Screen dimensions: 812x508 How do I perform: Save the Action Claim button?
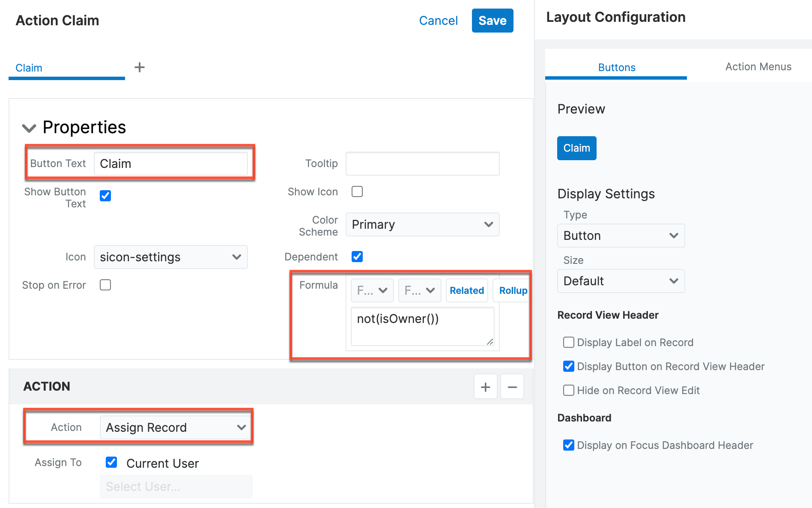[492, 21]
